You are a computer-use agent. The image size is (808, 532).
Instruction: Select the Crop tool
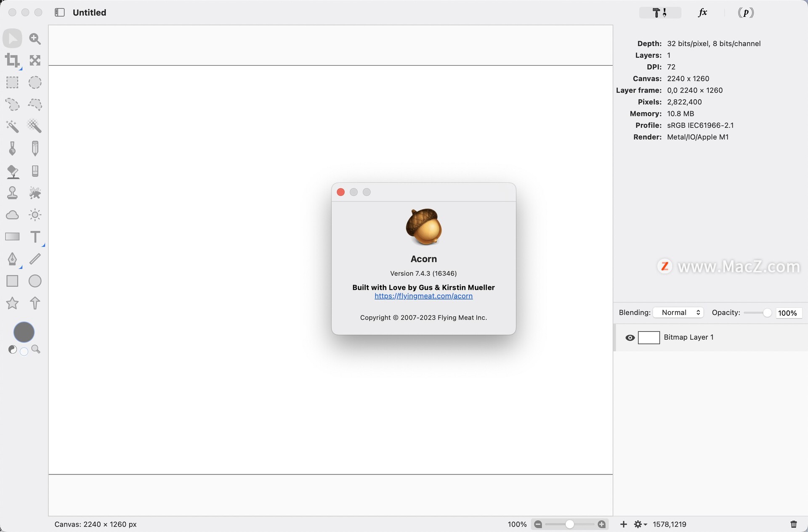12,61
